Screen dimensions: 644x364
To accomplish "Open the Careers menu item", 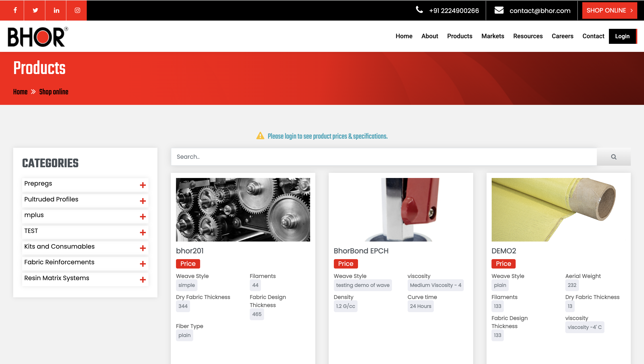I will (562, 36).
